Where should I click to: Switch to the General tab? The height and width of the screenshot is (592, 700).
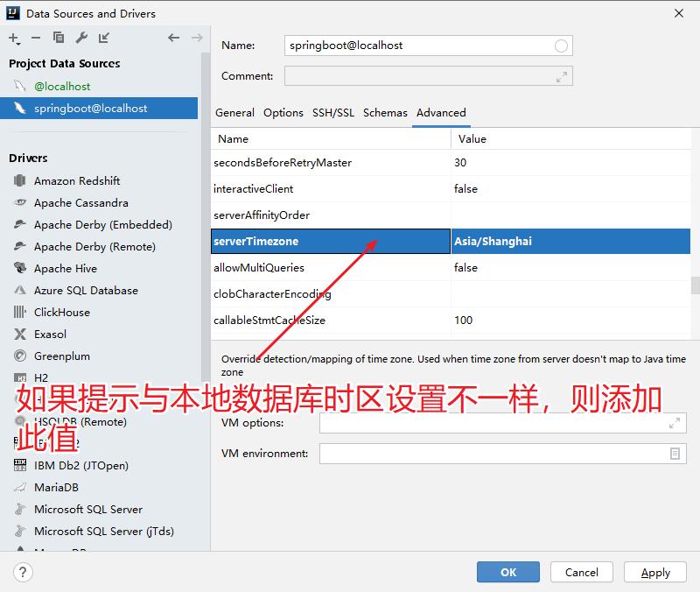(x=234, y=113)
